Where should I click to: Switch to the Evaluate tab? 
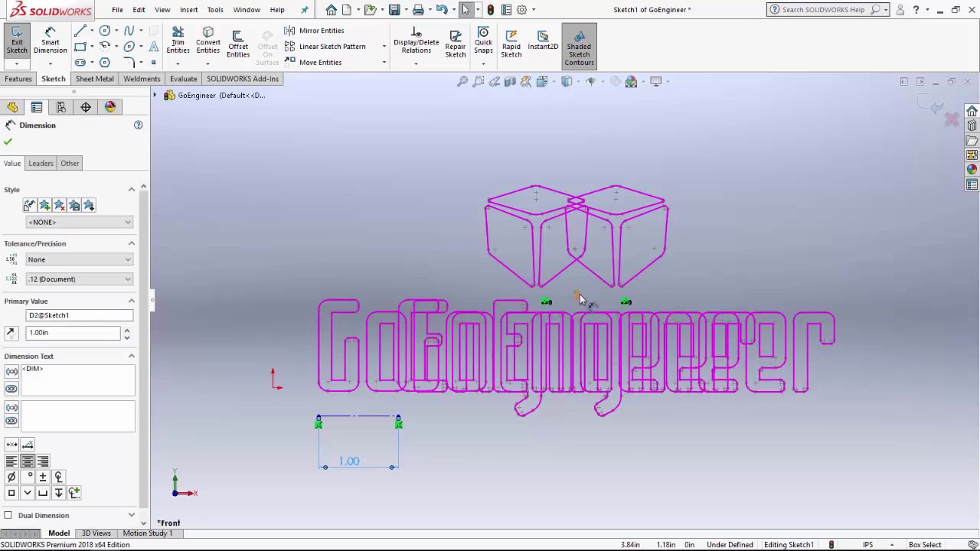tap(184, 79)
